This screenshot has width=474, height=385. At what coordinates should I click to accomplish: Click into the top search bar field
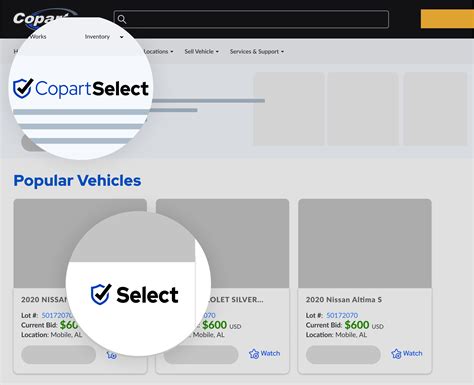click(251, 19)
